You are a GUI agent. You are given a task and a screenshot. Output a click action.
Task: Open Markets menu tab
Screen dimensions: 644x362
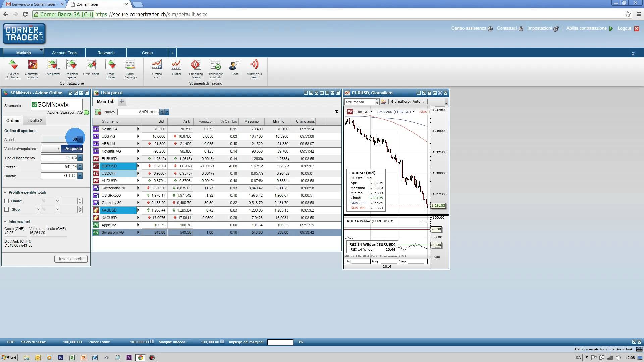coord(23,53)
